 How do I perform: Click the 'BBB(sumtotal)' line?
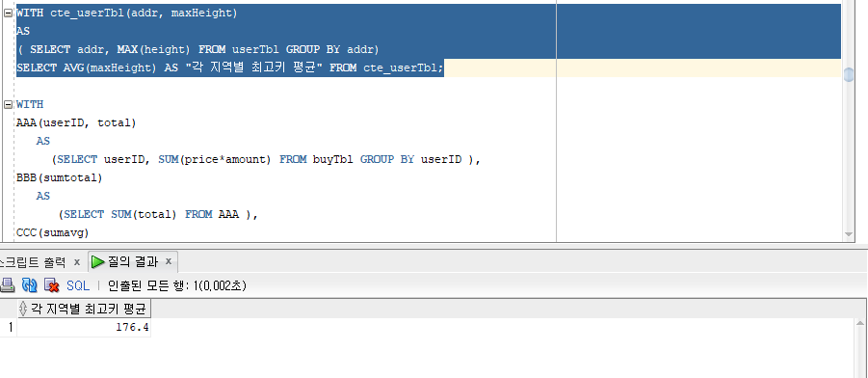[x=59, y=178]
